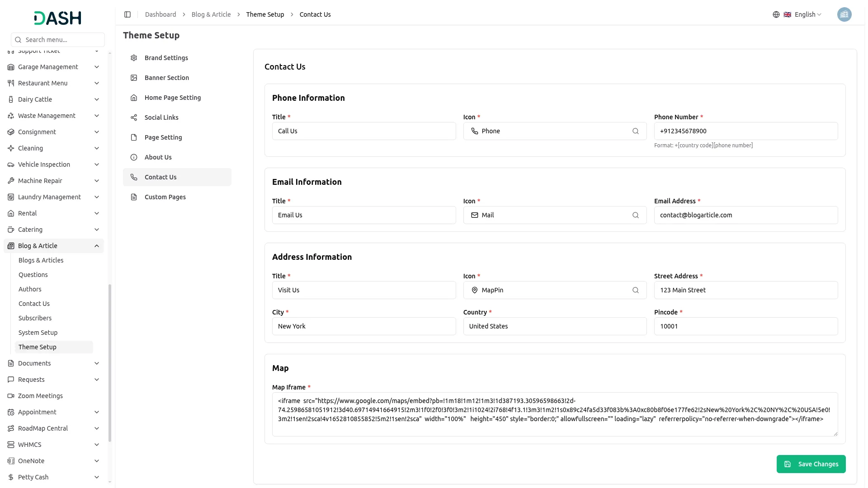Open the English language dropdown
868x488 pixels.
coord(807,14)
